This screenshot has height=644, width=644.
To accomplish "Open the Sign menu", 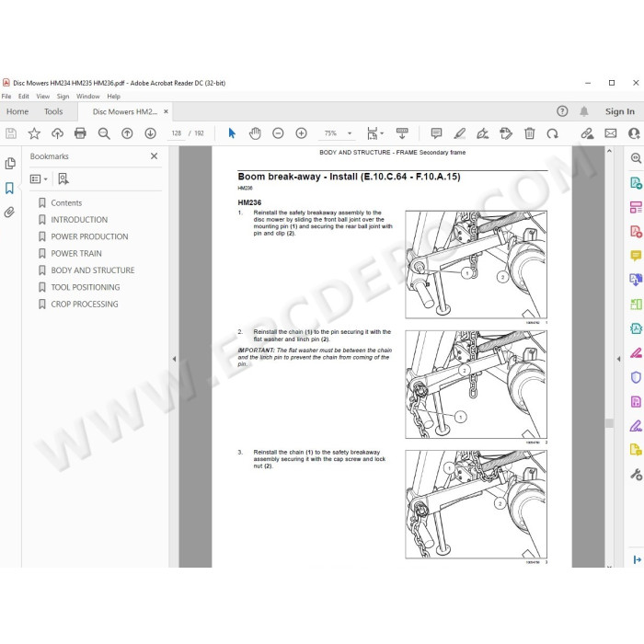I will [x=63, y=96].
